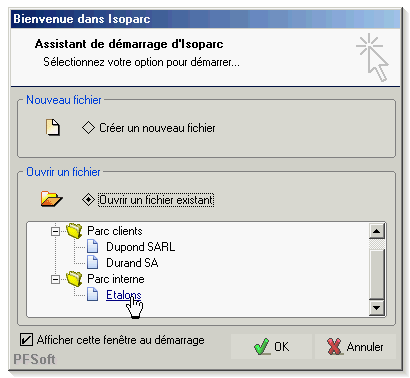
Task: Select Durand SA in the tree
Action: (132, 263)
